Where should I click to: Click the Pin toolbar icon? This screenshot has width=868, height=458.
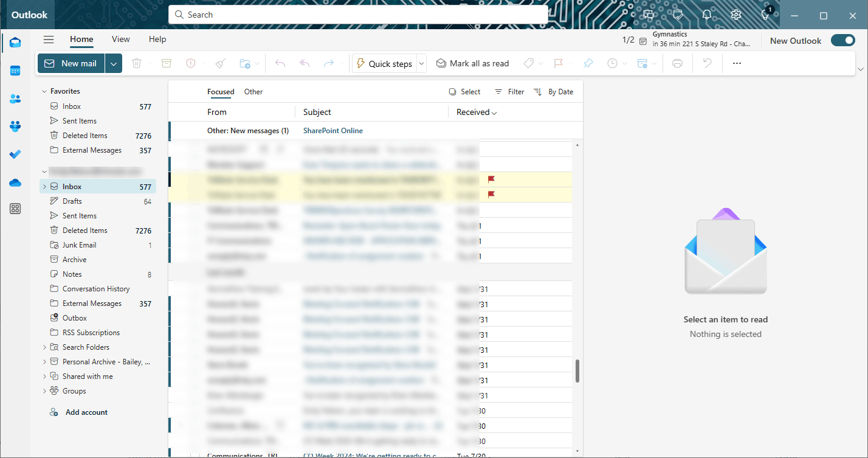(x=588, y=63)
